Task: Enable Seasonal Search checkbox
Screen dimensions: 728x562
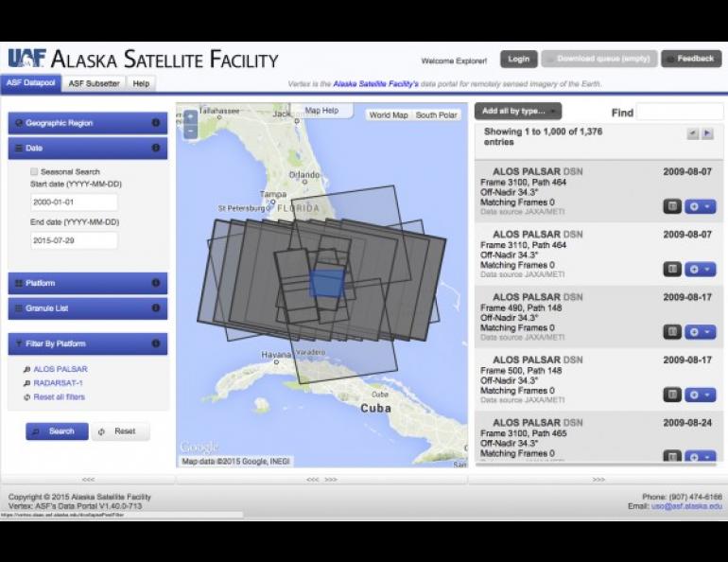Action: click(x=34, y=171)
